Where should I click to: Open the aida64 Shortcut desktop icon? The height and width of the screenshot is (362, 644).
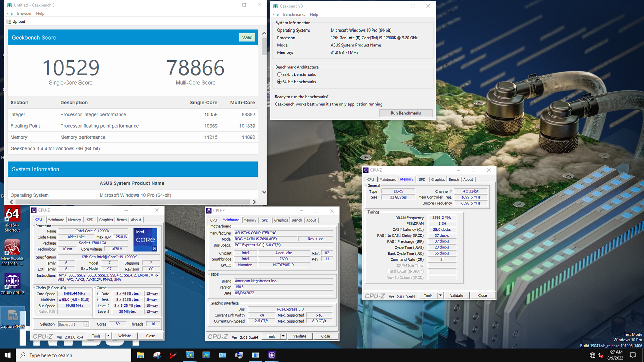12,219
